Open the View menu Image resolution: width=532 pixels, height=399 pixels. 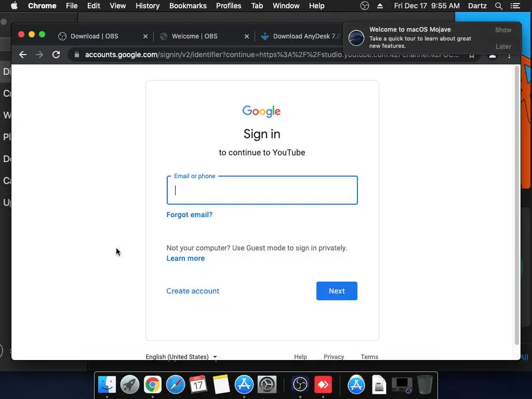coord(118,6)
